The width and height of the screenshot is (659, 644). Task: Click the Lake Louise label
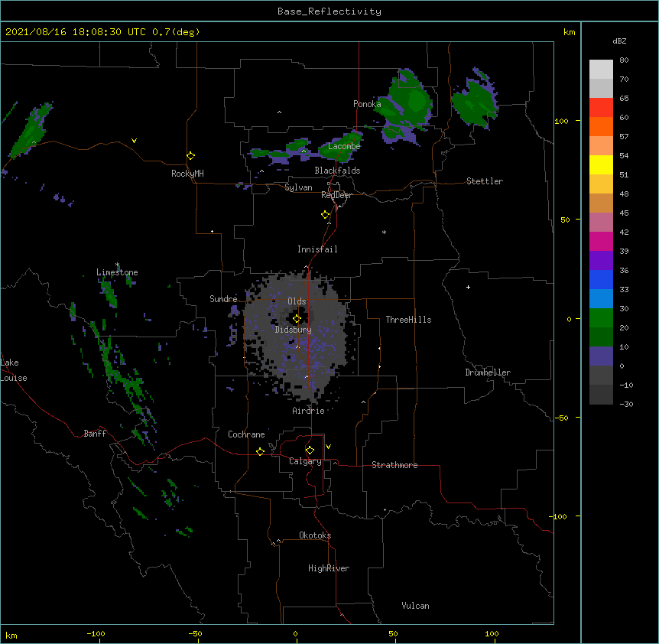[x=14, y=370]
